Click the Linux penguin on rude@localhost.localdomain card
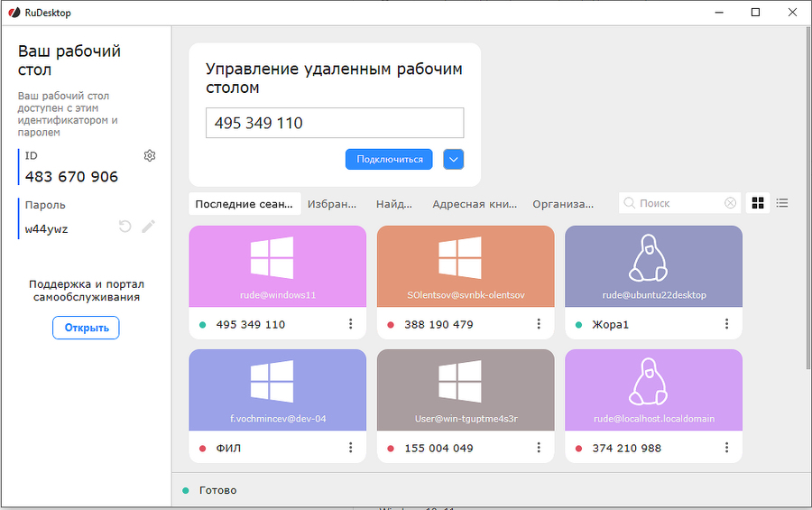Screen dimensions: 812x510 tap(648, 382)
